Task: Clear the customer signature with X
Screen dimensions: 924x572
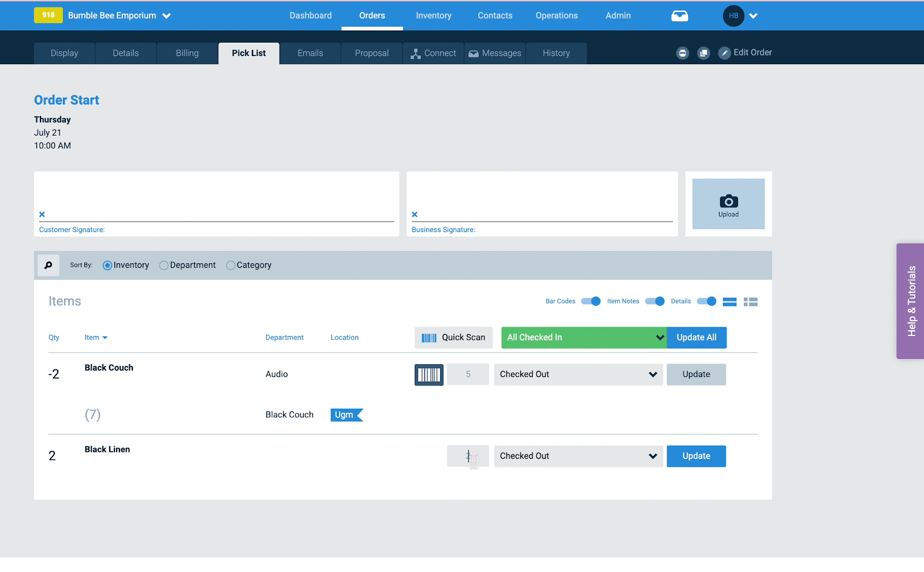Action: pos(42,215)
